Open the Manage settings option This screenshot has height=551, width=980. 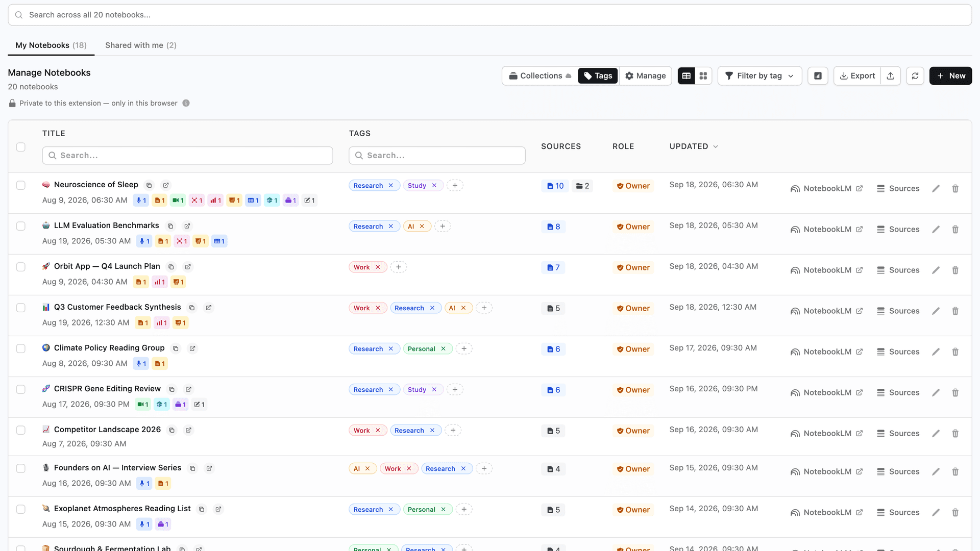click(x=646, y=76)
